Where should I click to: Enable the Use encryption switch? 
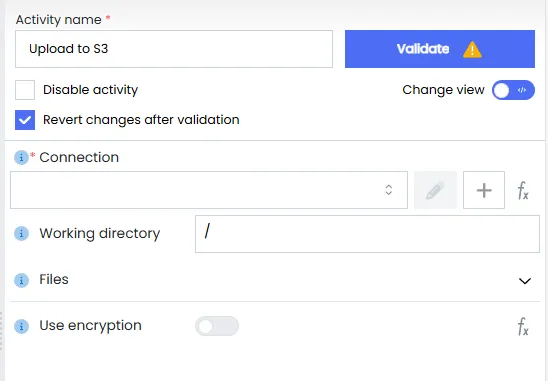(217, 326)
